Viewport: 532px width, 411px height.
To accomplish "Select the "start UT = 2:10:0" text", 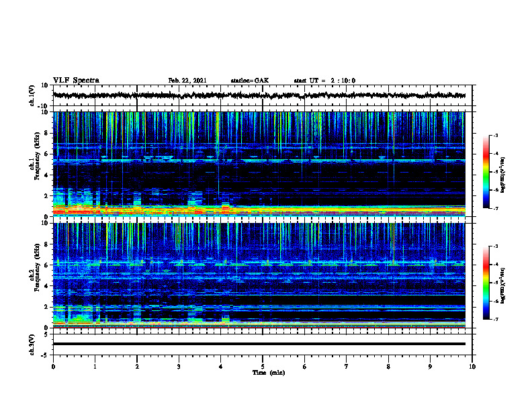I will pos(324,81).
